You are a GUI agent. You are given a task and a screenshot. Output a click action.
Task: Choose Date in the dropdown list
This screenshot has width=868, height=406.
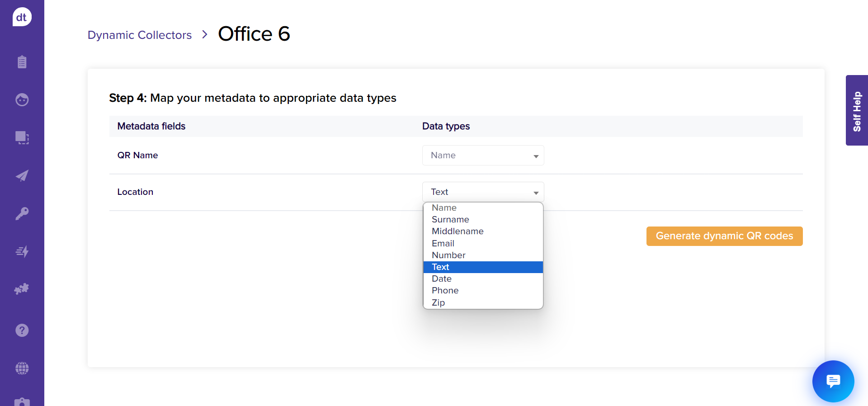point(442,279)
